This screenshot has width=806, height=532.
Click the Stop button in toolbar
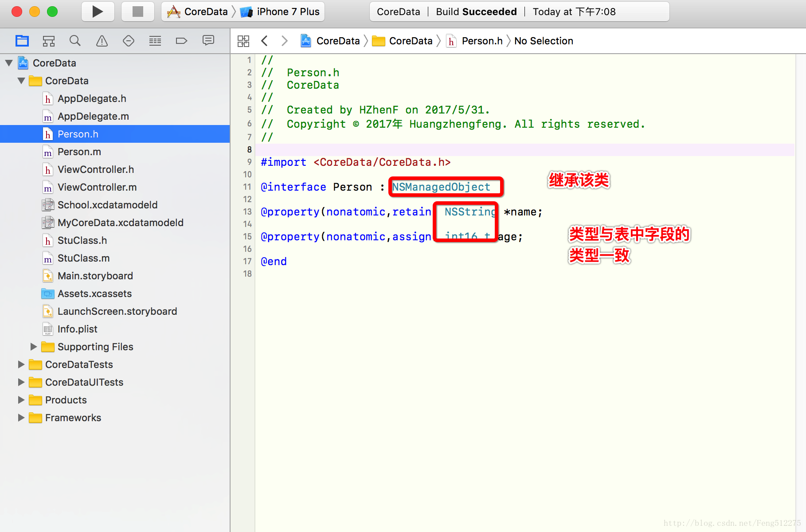138,12
